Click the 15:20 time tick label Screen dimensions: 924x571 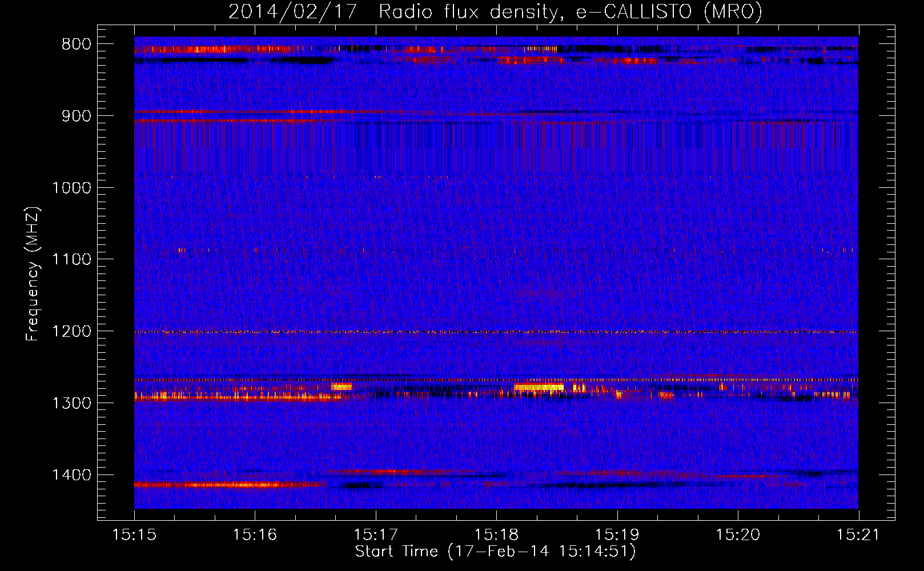pos(738,534)
